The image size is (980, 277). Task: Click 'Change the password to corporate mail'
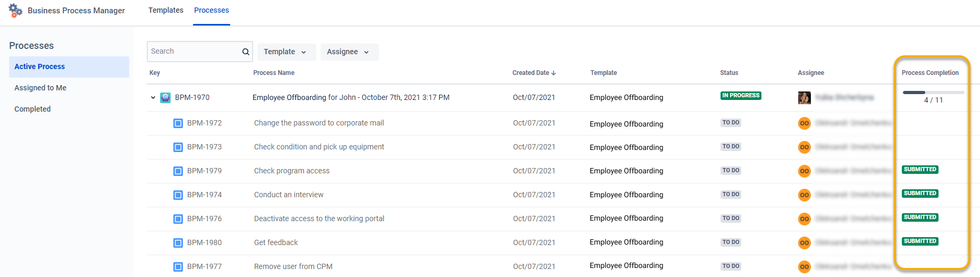(x=319, y=123)
